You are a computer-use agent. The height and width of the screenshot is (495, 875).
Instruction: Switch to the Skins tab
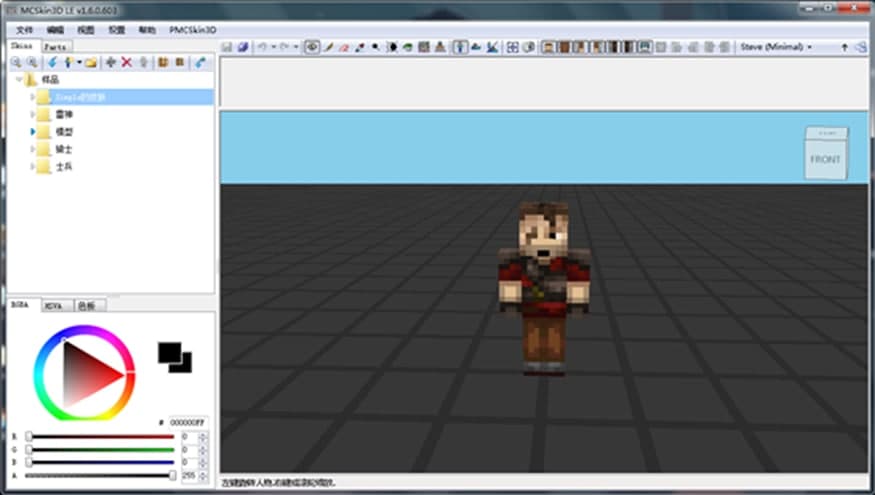[22, 46]
